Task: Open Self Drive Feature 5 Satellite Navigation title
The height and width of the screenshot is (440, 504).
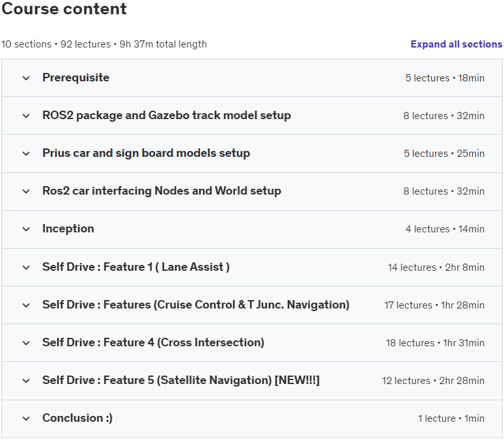Action: click(181, 380)
